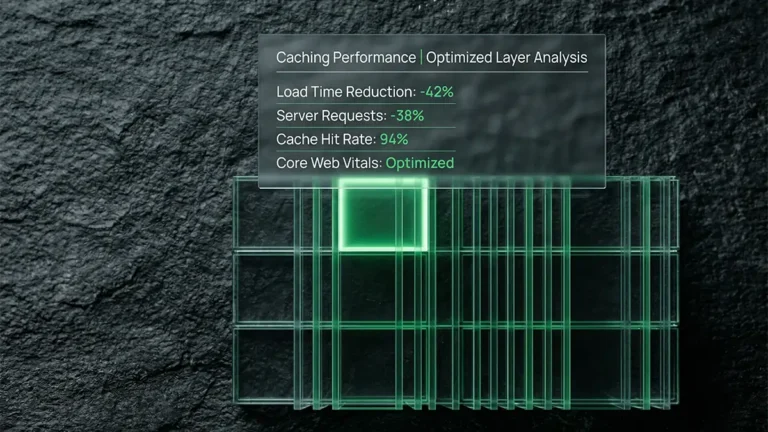Click the Load Time Reduction label
This screenshot has height=432, width=768.
[x=343, y=91]
